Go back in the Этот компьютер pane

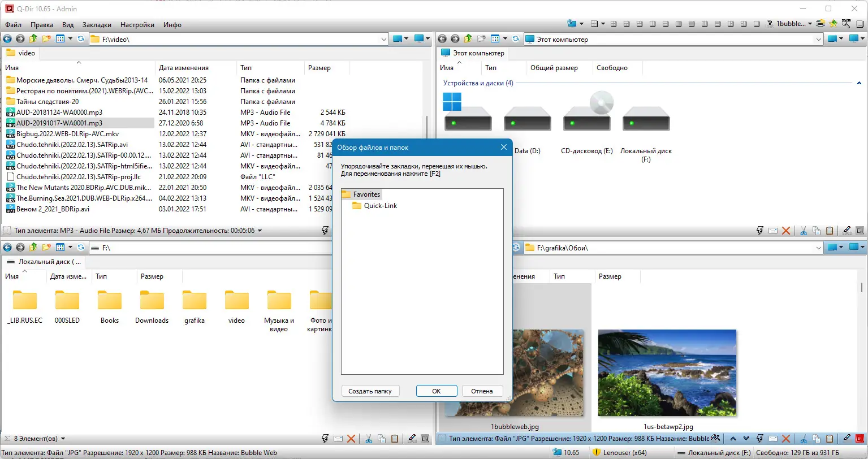[x=442, y=39]
